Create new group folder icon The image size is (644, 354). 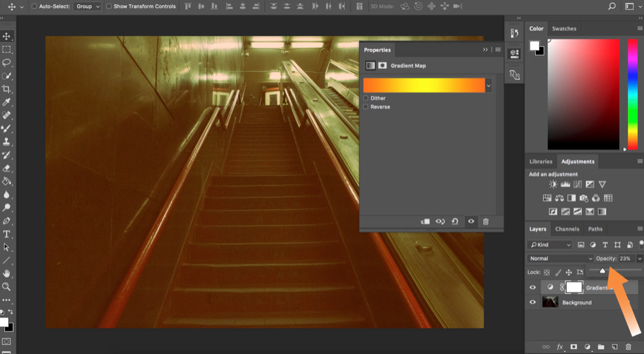click(601, 346)
